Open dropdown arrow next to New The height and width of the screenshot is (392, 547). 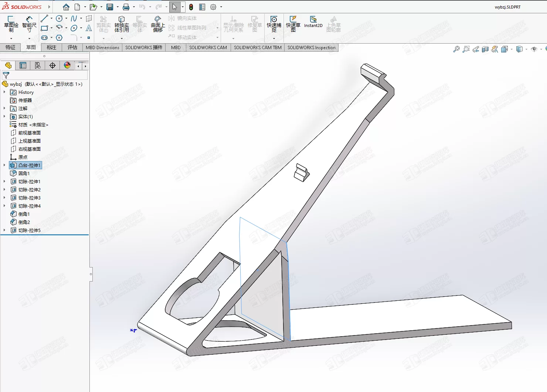[85, 7]
